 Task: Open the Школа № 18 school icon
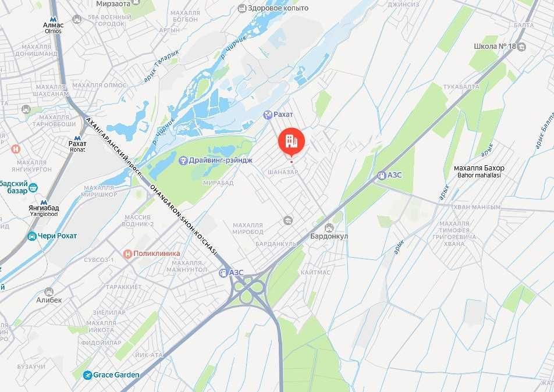coord(521,47)
